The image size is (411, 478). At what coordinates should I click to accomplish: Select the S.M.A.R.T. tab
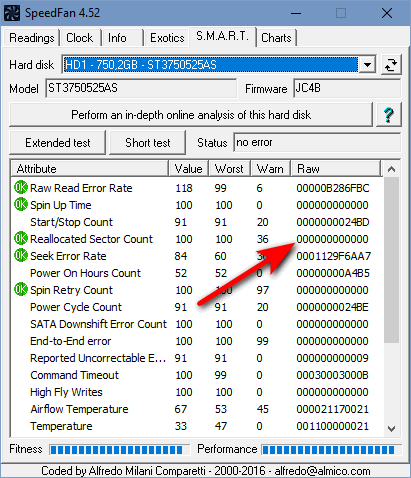[223, 36]
